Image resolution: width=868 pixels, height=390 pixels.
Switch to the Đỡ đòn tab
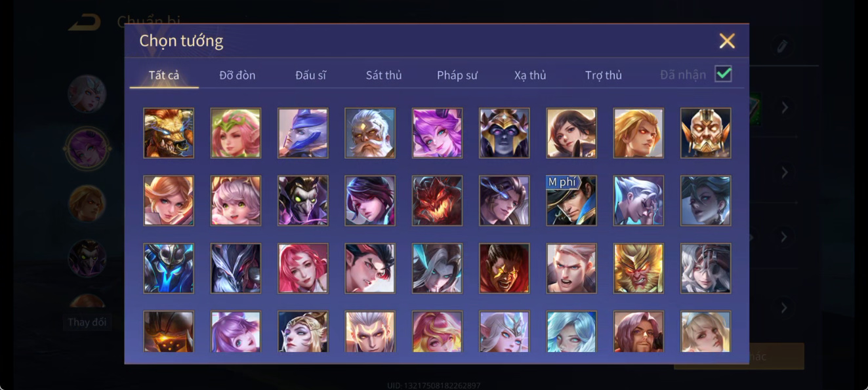click(x=238, y=75)
